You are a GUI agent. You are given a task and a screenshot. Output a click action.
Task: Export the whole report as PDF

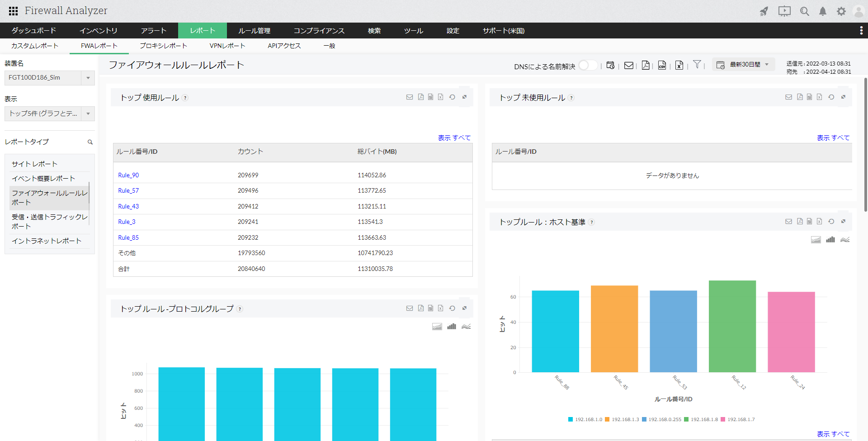(646, 65)
